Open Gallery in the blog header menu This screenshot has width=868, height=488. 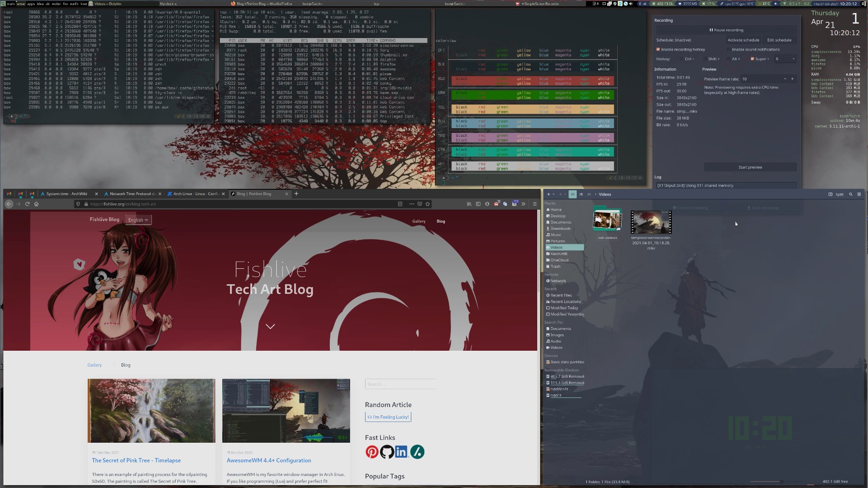click(x=419, y=221)
